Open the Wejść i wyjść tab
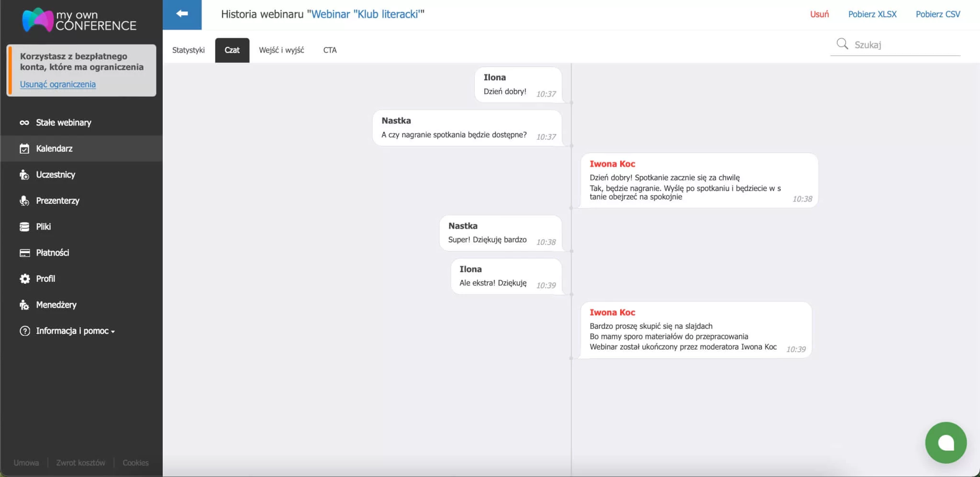980x477 pixels. (x=281, y=50)
